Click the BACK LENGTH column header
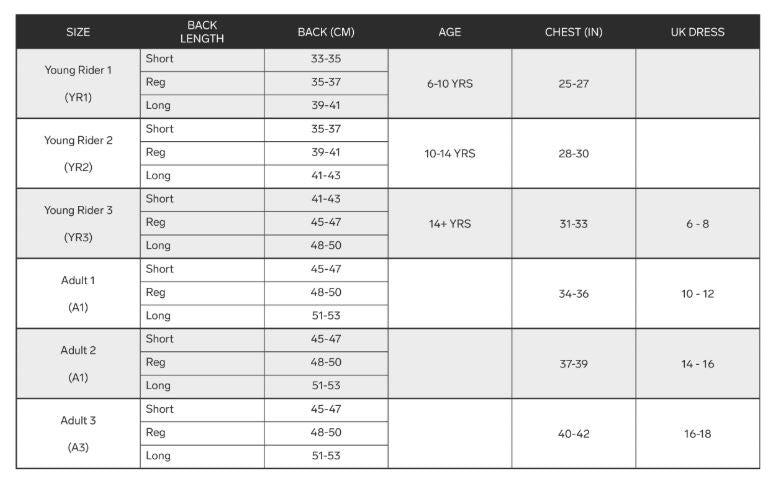Screen dimensions: 782x492 point(202,32)
